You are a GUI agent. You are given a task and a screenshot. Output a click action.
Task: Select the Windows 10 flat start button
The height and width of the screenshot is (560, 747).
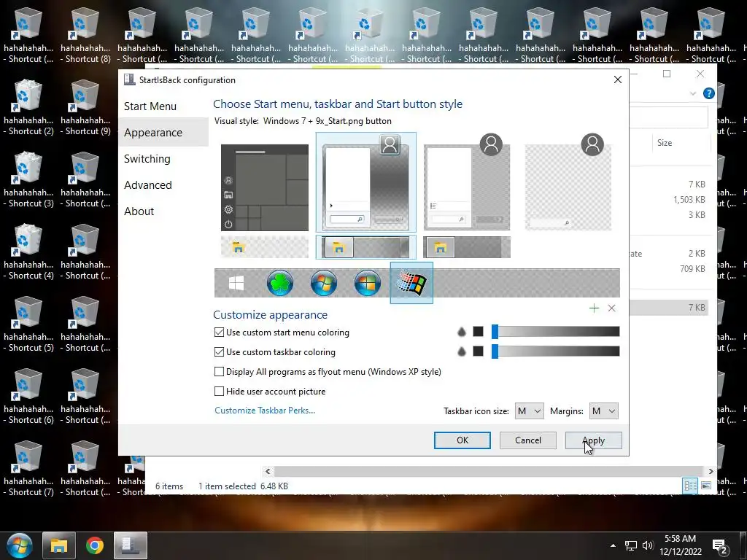coord(236,284)
